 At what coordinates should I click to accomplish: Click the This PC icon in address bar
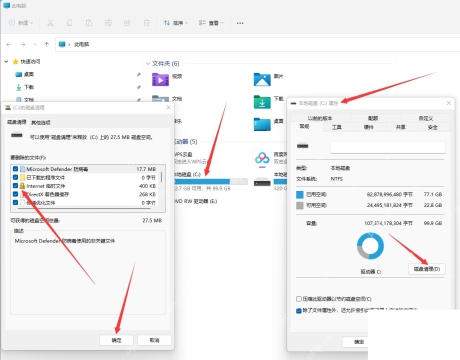62,44
